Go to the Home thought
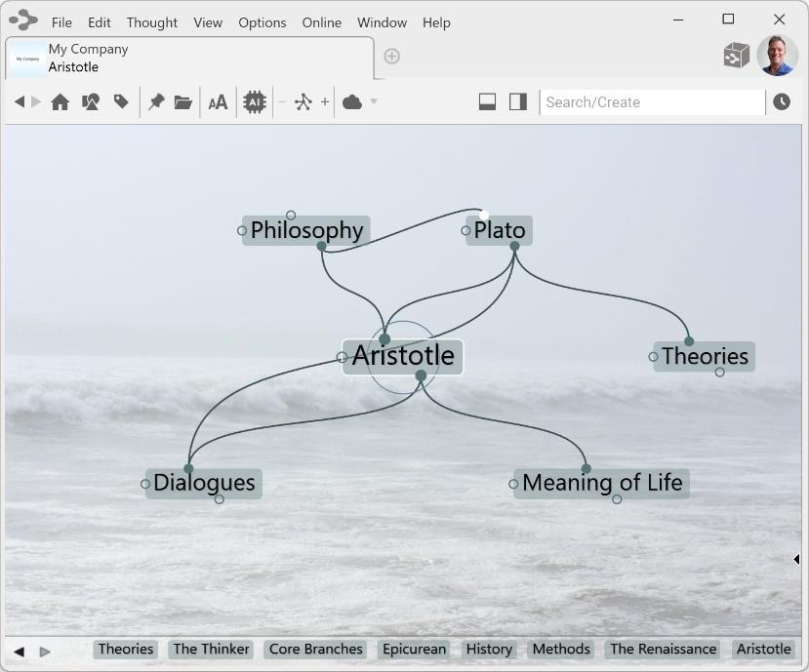 coord(61,102)
